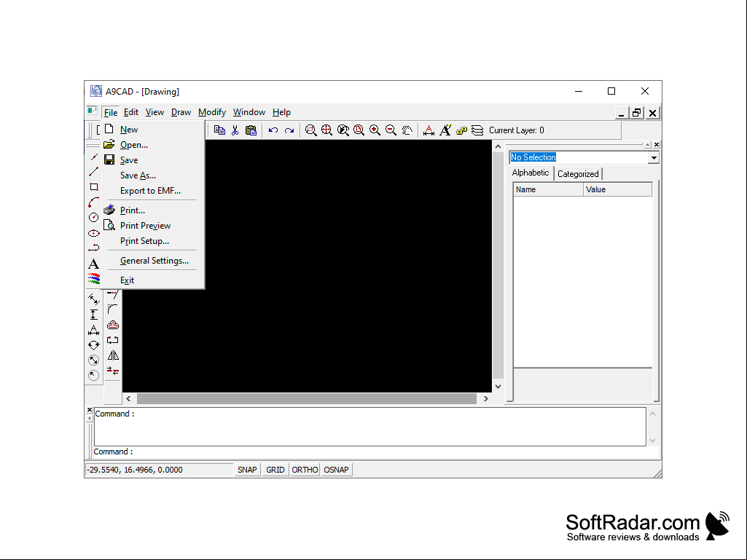Select the Diameter dimension tool

[x=94, y=360]
